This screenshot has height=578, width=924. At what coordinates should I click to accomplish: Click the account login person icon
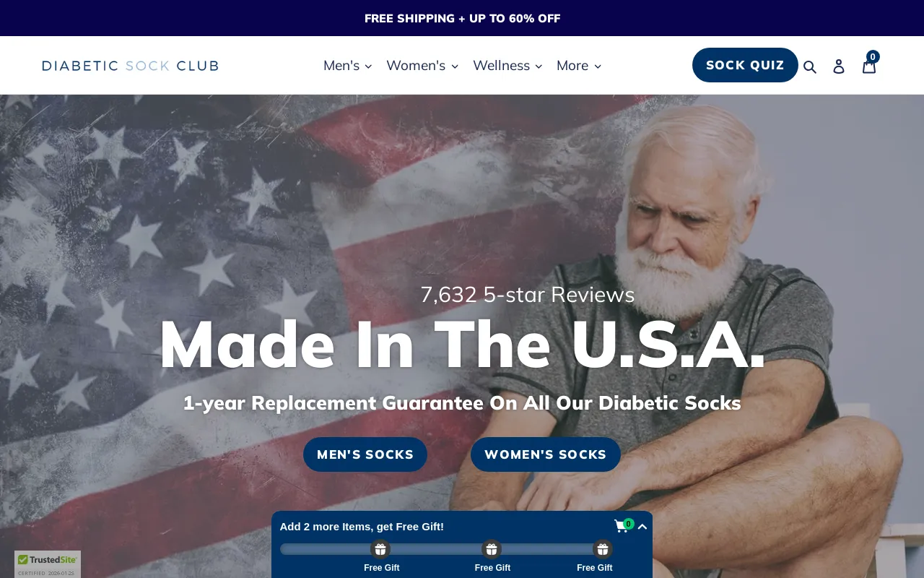[839, 66]
